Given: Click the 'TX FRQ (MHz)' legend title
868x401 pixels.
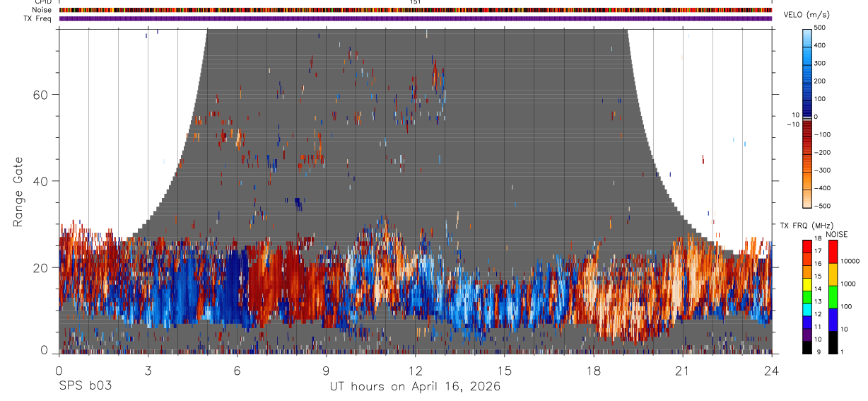Looking at the screenshot, I should (x=807, y=226).
